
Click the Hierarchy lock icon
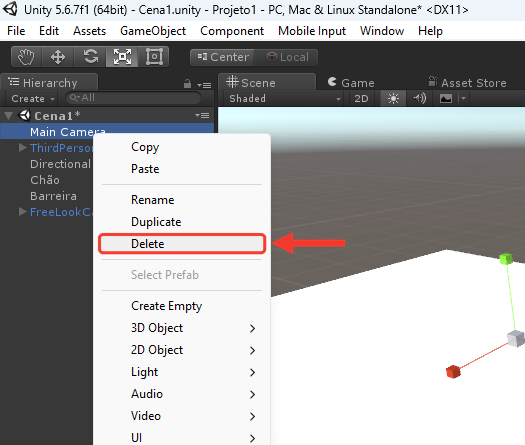tap(188, 84)
